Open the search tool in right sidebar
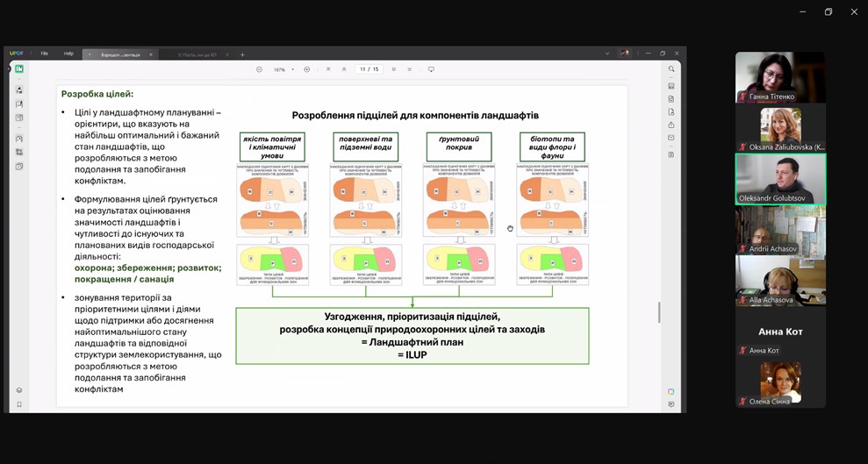 (671, 69)
